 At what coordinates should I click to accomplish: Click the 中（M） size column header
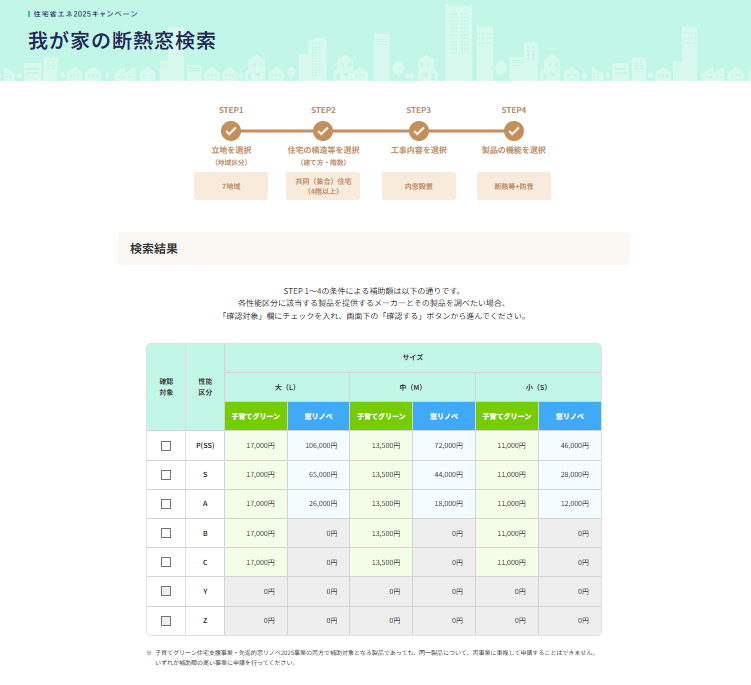(412, 387)
